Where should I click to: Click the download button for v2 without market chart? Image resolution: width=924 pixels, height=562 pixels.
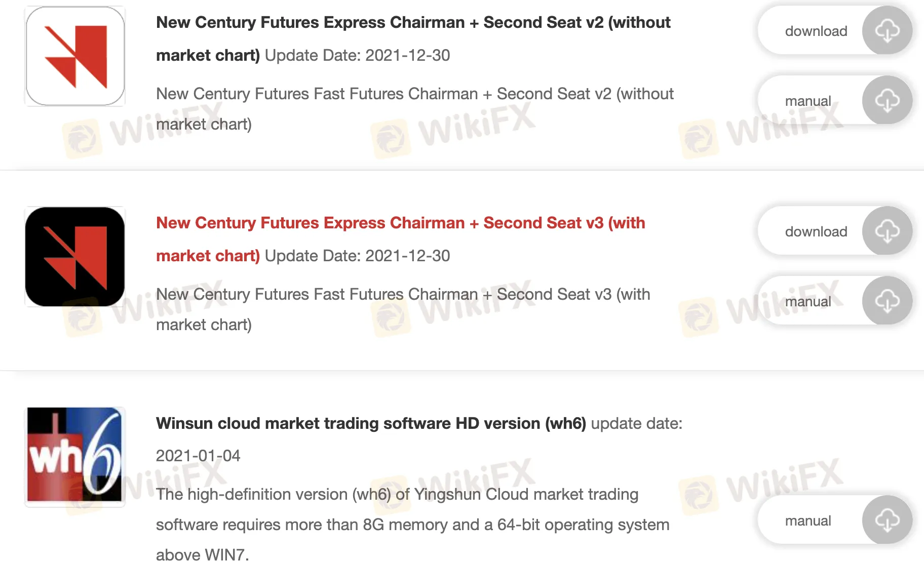click(816, 30)
